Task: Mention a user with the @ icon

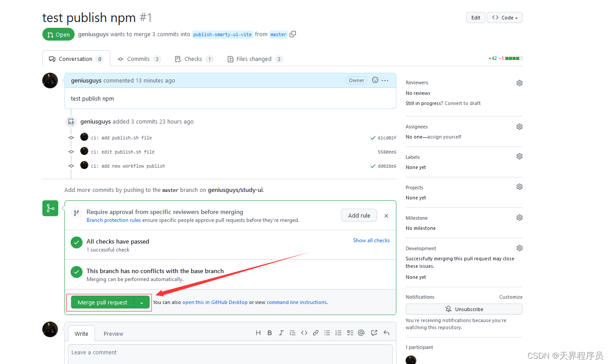Action: pos(361,333)
